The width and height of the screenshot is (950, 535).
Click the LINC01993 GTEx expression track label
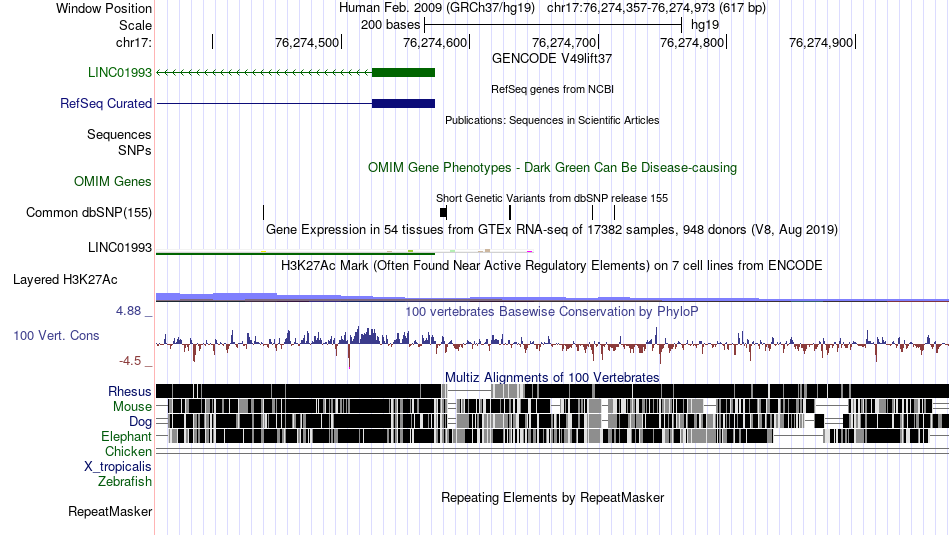[x=119, y=247]
